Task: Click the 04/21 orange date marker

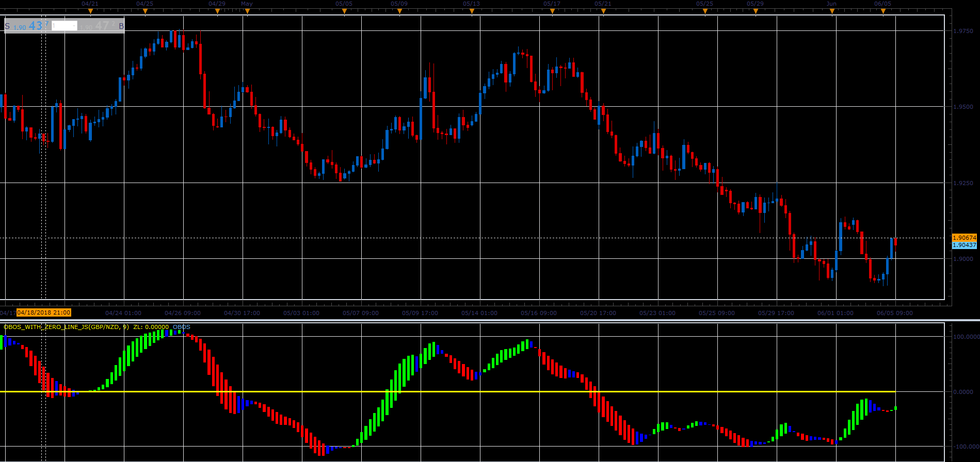Action: click(90, 11)
